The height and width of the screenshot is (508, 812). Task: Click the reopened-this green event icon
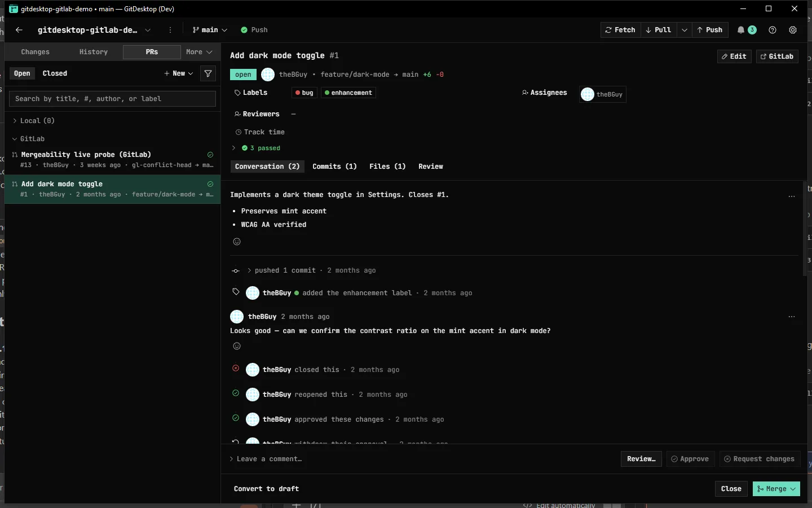[236, 393]
